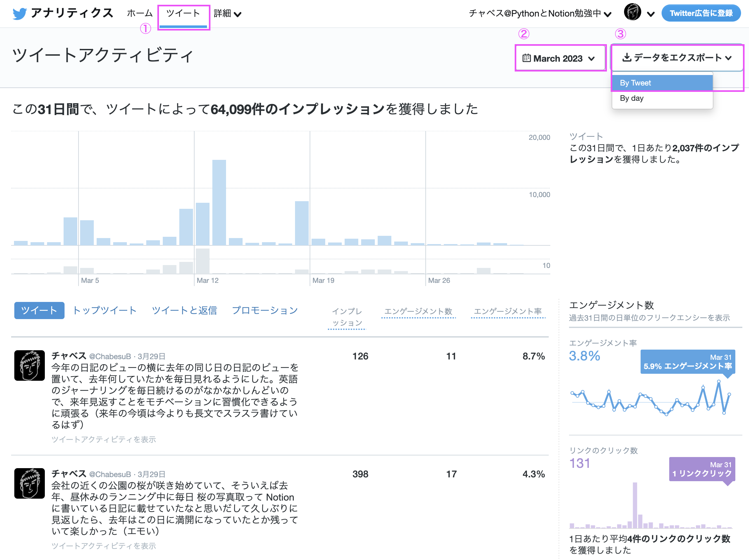Open the profile avatar menu in header
This screenshot has width=749, height=560.
pos(632,12)
